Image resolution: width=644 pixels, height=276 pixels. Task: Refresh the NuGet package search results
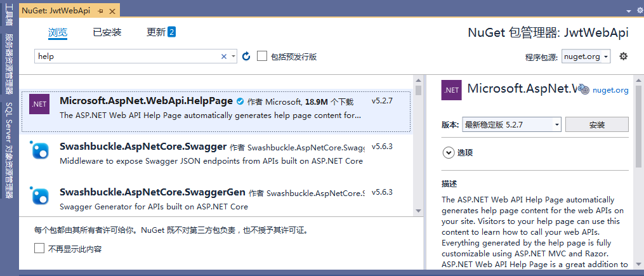tap(246, 56)
